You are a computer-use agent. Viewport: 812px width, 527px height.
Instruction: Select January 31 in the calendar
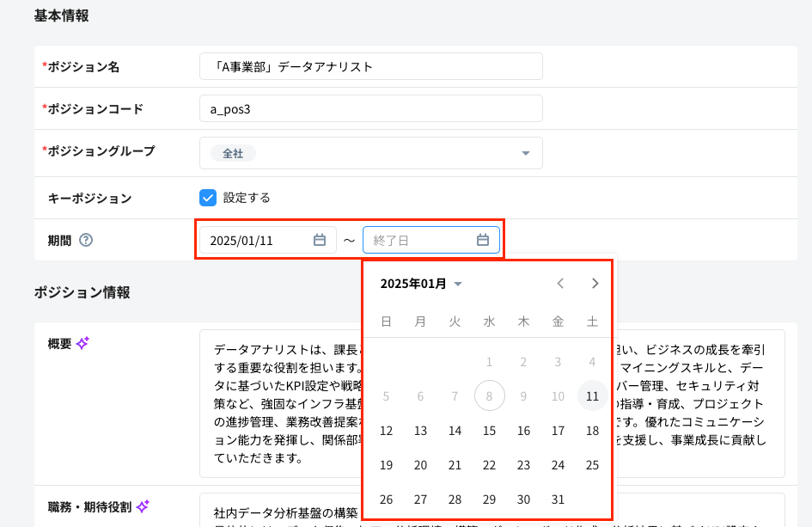[558, 499]
